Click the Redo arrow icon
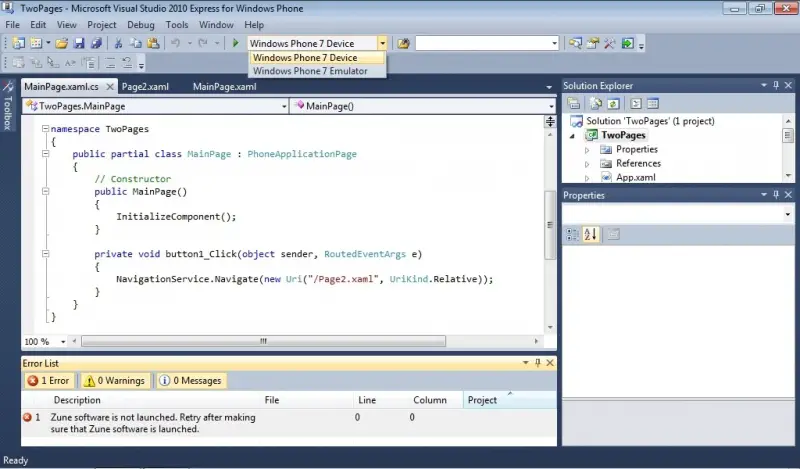The width and height of the screenshot is (800, 469). (x=203, y=43)
